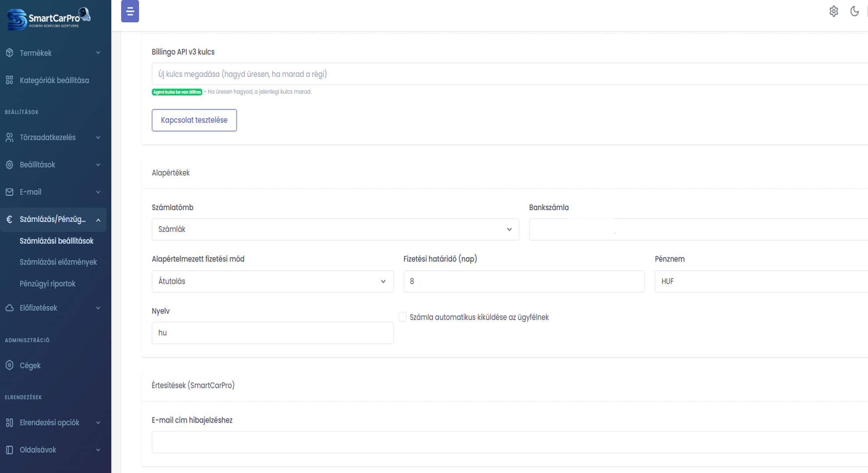Toggle dark mode moon icon
This screenshot has height=473, width=868.
[854, 11]
